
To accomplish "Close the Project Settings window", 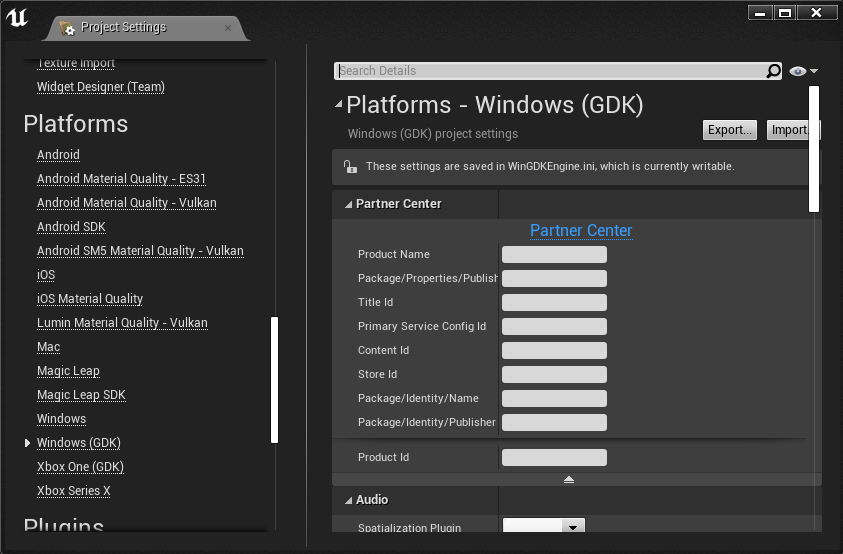I will tap(817, 13).
